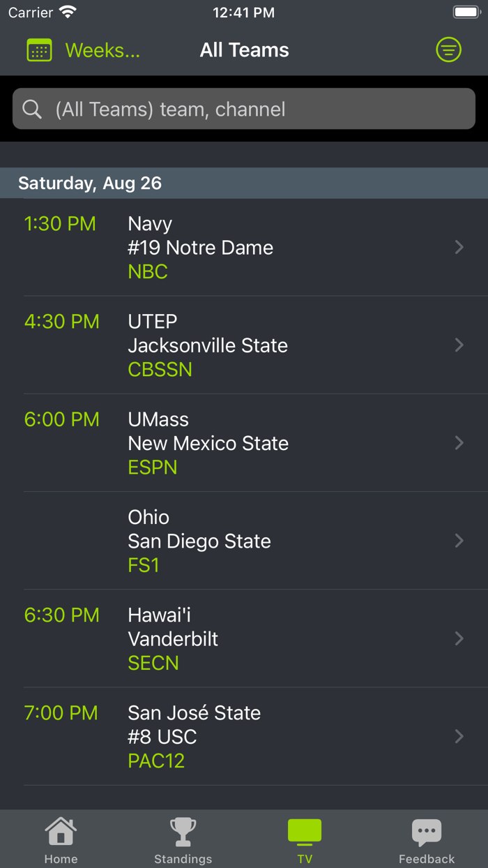Expand the Ohio vs San Diego State chevron
This screenshot has width=488, height=868.
click(459, 541)
